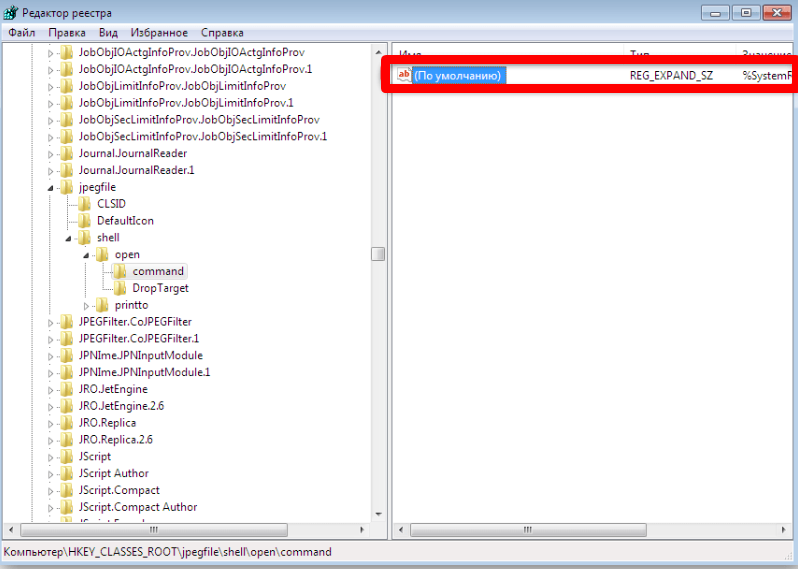
Task: Click JRO.JetEngine.2.6 folder icon
Action: point(67,406)
